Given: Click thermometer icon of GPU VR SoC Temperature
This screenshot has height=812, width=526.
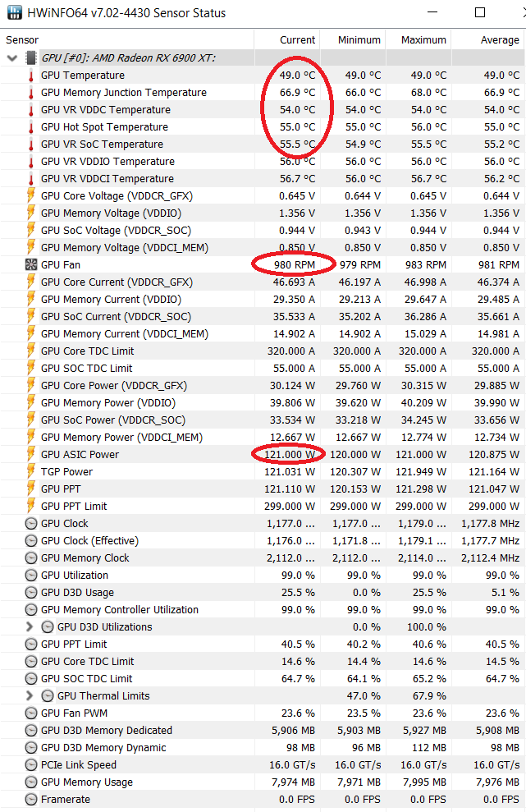Looking at the screenshot, I should coord(31,145).
